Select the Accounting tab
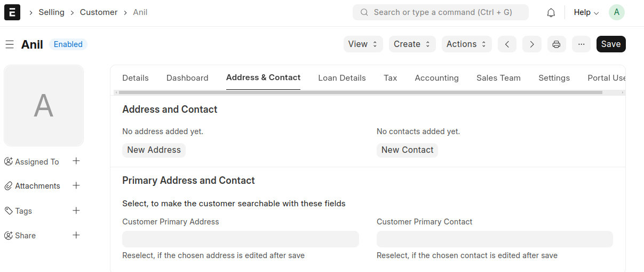This screenshot has width=644, height=272. 436,78
